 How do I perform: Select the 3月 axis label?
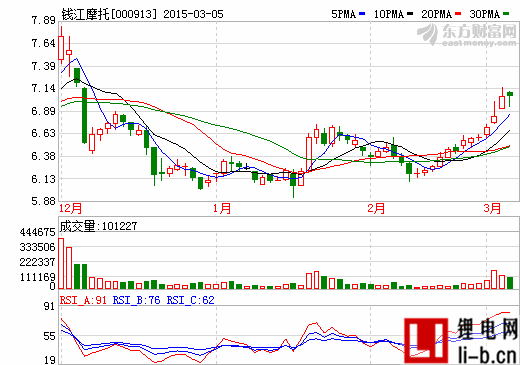pos(492,209)
